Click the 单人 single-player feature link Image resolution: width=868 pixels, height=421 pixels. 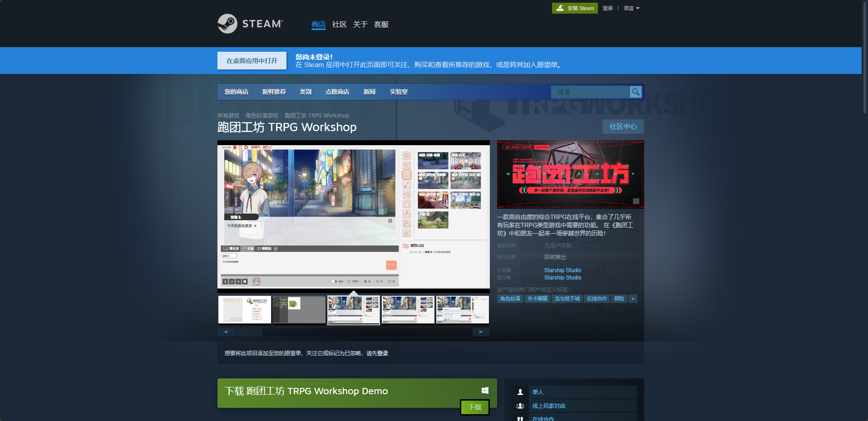(538, 392)
